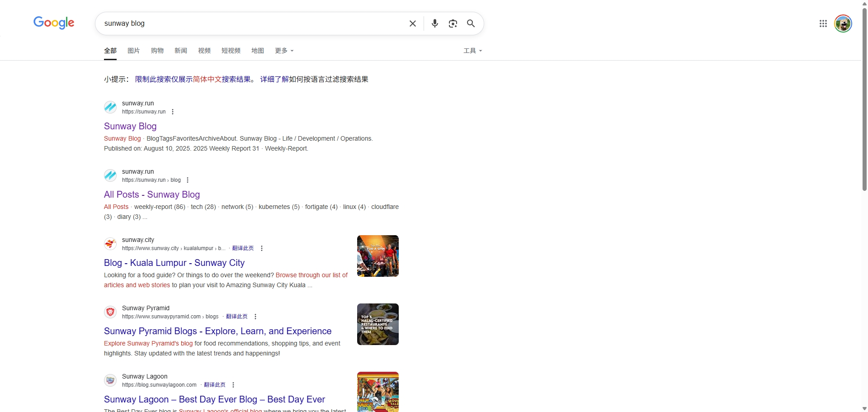The image size is (868, 412).
Task: Open the 'All Posts - Sunway Blog' link
Action: 152,194
